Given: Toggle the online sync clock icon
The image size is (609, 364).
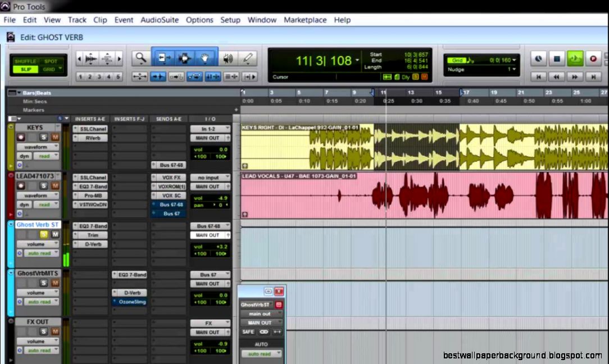Looking at the screenshot, I should 538,58.
